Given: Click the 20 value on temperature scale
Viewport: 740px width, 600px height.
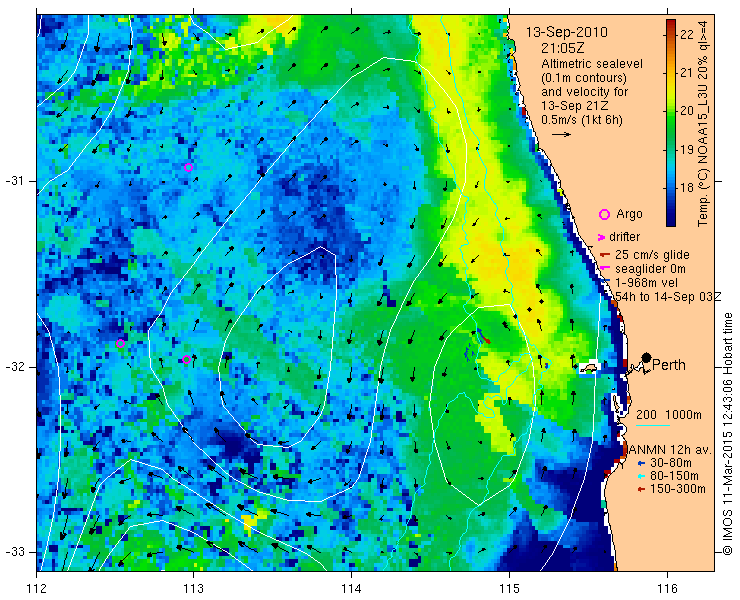Looking at the screenshot, I should click(x=687, y=111).
